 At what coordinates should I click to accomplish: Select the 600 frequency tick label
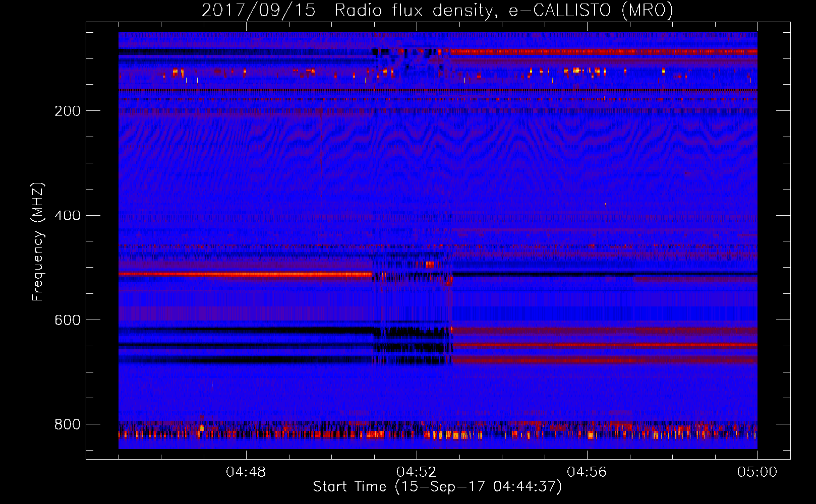click(x=68, y=321)
